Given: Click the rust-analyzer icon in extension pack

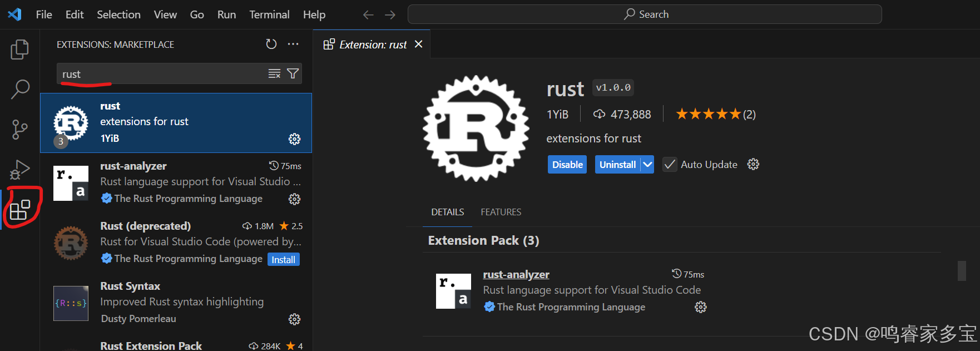Looking at the screenshot, I should (x=453, y=291).
